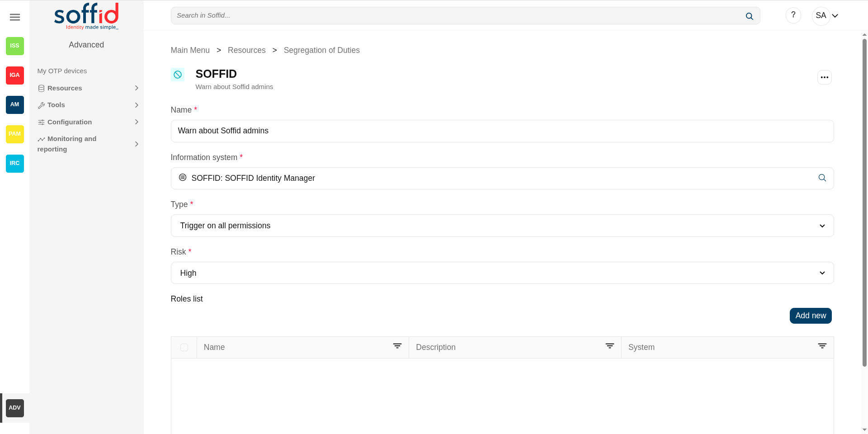Viewport: 868px width, 434px height.
Task: Switch to the AM module badge
Action: [15, 104]
